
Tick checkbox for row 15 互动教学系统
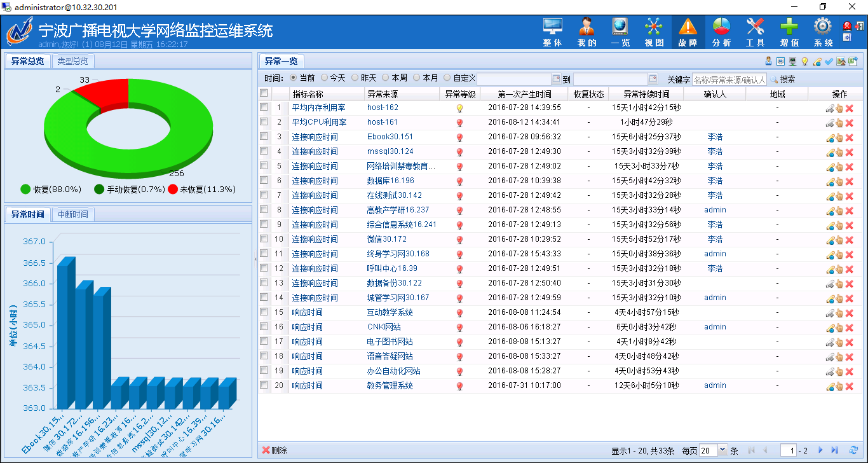tap(264, 312)
